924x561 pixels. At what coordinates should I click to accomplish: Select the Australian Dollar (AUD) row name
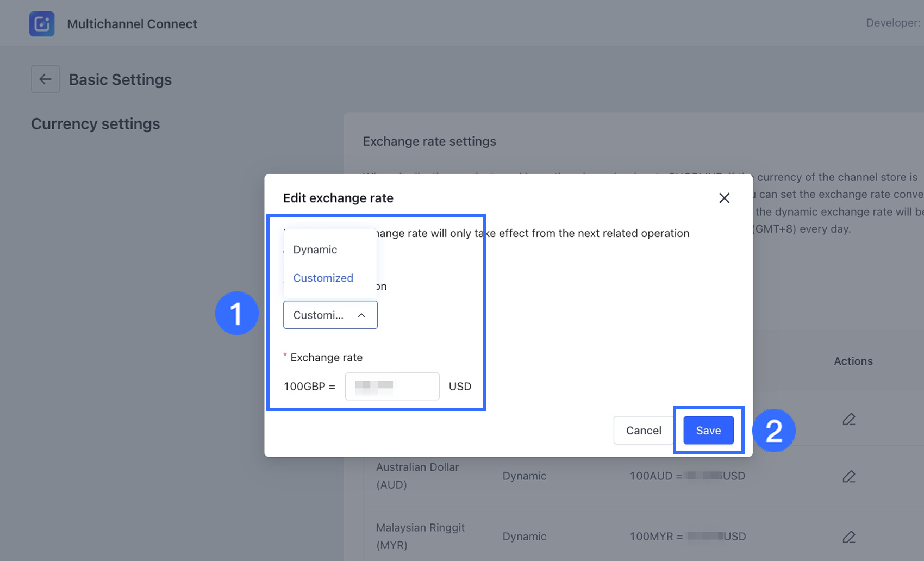tap(417, 476)
